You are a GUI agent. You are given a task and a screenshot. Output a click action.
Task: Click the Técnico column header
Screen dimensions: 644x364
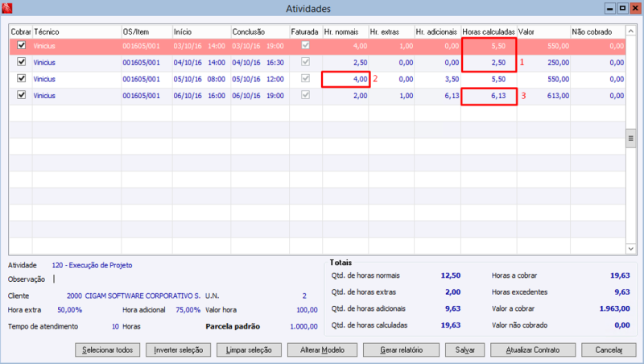76,31
